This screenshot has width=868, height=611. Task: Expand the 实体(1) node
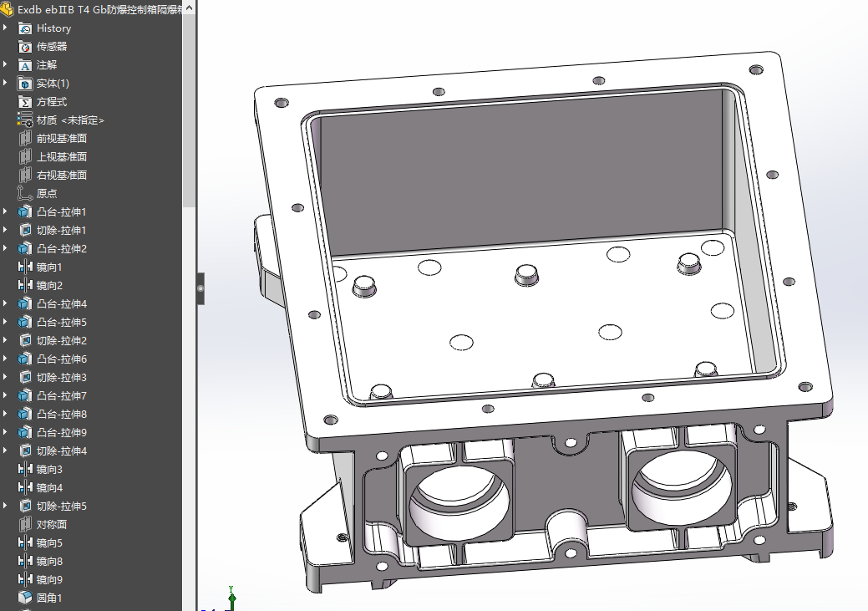click(6, 83)
